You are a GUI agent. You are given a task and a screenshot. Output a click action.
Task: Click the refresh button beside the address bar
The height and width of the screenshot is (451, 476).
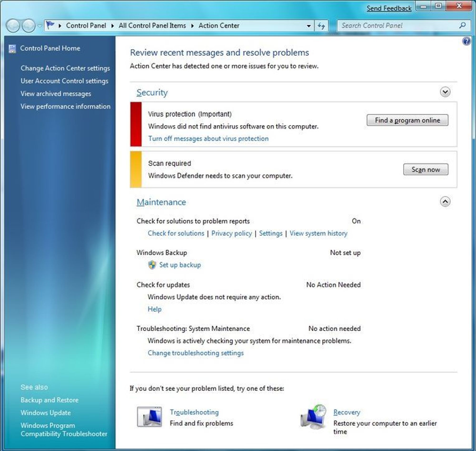click(321, 26)
